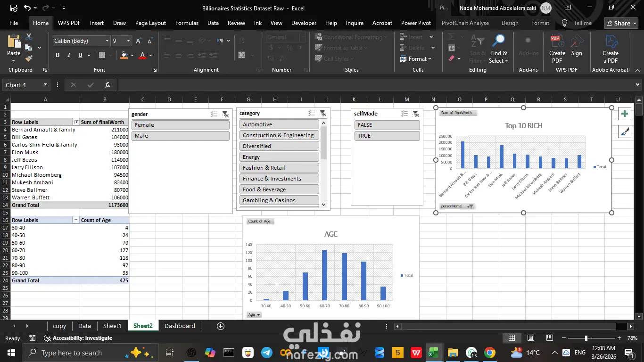Open Row Labels filter dropdown in cell A16

[76, 220]
